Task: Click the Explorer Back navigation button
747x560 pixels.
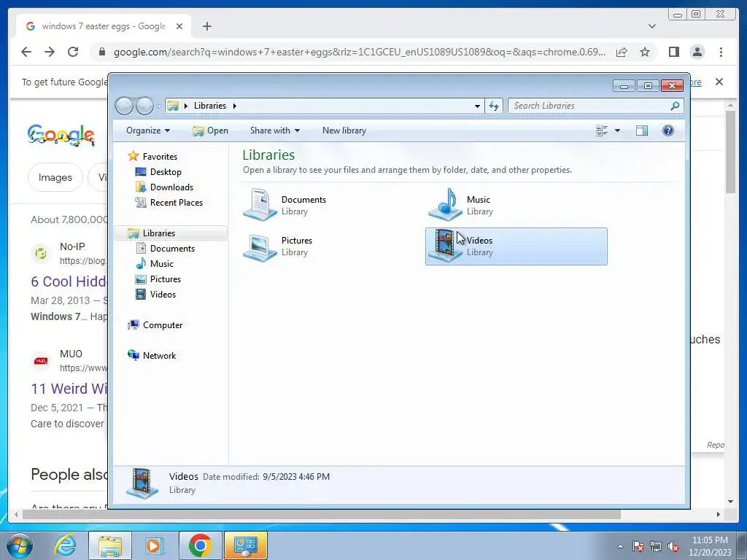Action: coord(124,106)
